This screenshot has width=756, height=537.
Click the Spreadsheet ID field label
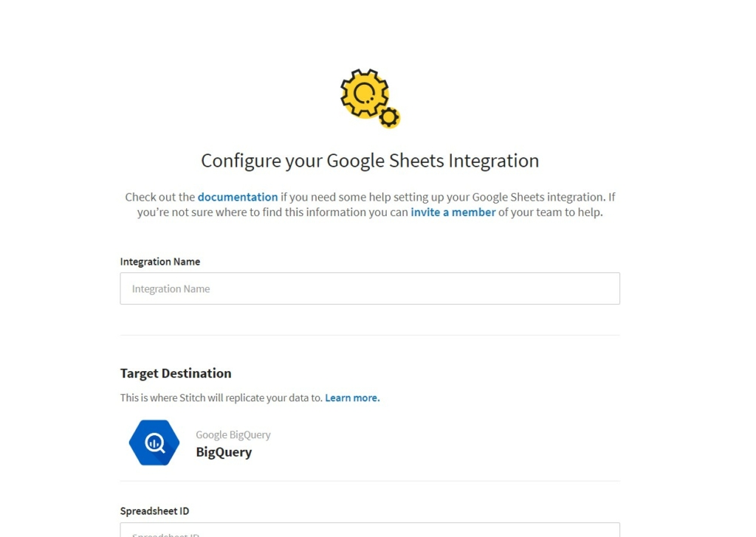pos(155,511)
